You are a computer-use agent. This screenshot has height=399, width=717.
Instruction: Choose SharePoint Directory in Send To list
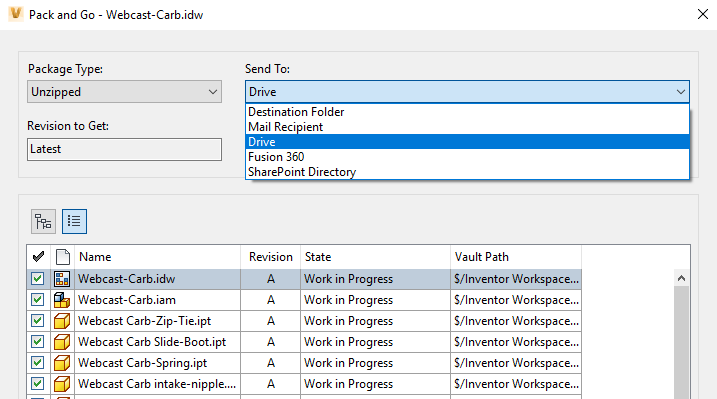click(x=467, y=172)
